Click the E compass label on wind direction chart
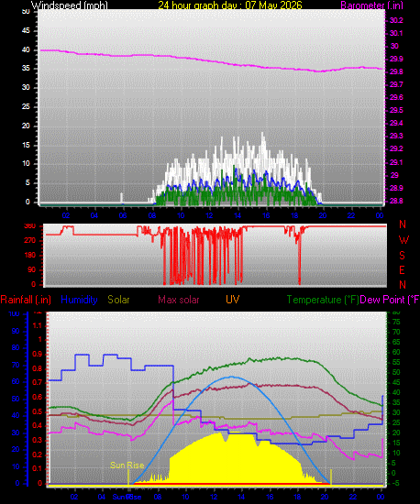This screenshot has height=504, width=420. point(402,270)
